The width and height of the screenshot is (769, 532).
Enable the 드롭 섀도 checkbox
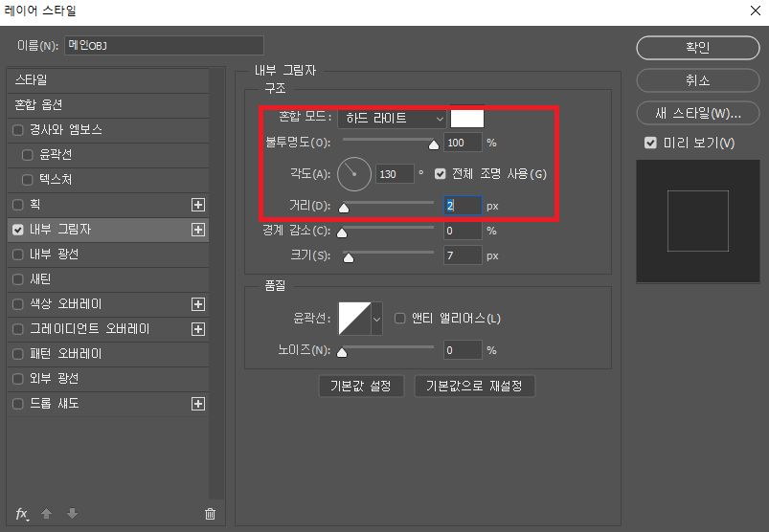(x=18, y=404)
